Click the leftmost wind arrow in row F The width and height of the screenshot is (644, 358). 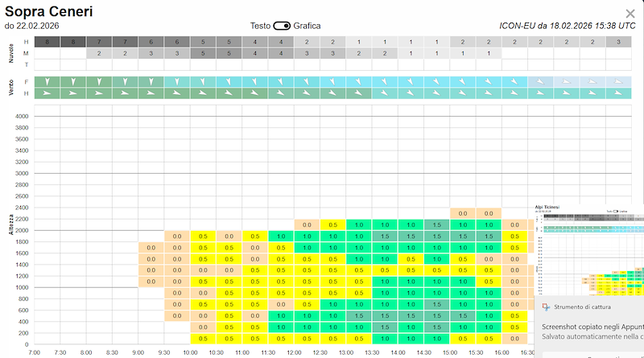(x=47, y=81)
